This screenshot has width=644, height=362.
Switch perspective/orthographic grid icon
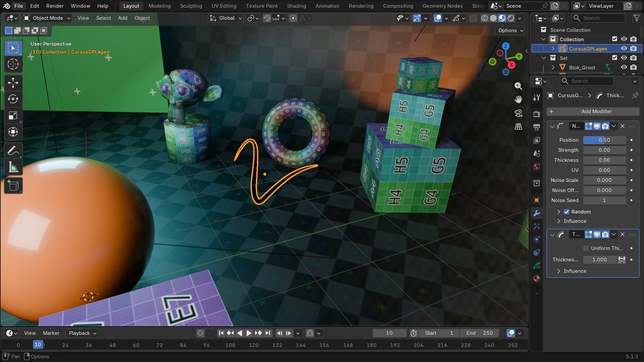pyautogui.click(x=518, y=127)
